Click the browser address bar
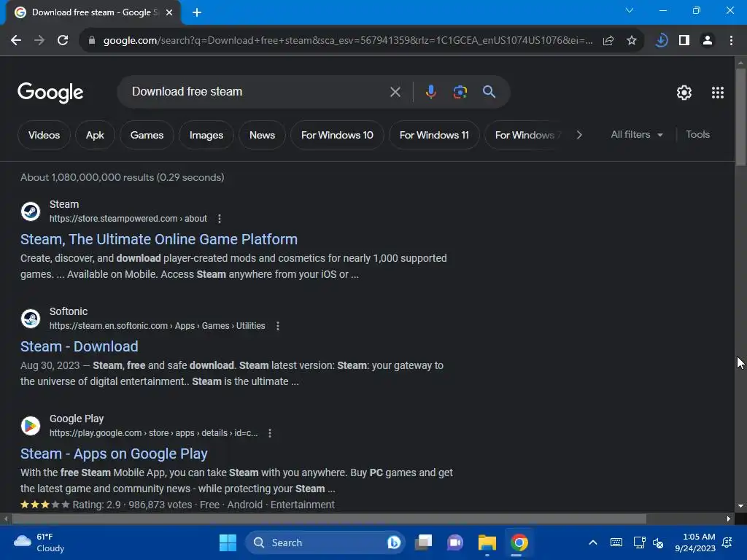747x560 pixels. [x=348, y=41]
